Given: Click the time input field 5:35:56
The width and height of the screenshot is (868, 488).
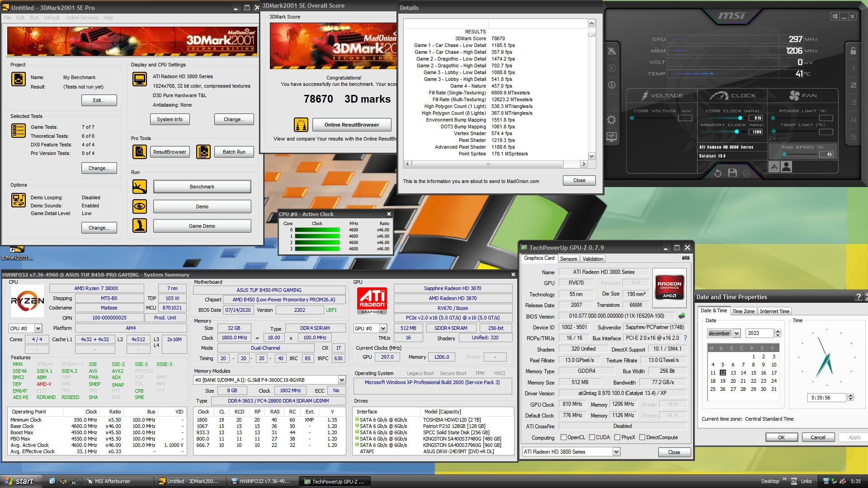Looking at the screenshot, I should coord(826,398).
